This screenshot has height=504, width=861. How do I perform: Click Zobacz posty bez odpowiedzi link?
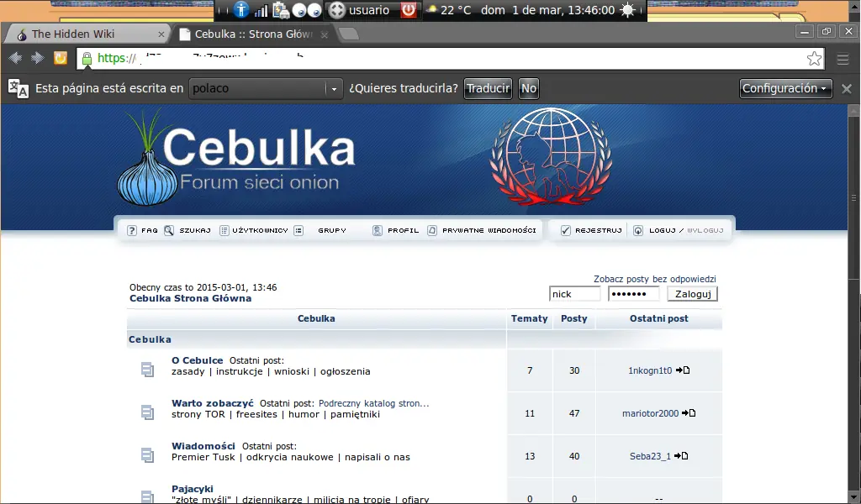tap(654, 279)
